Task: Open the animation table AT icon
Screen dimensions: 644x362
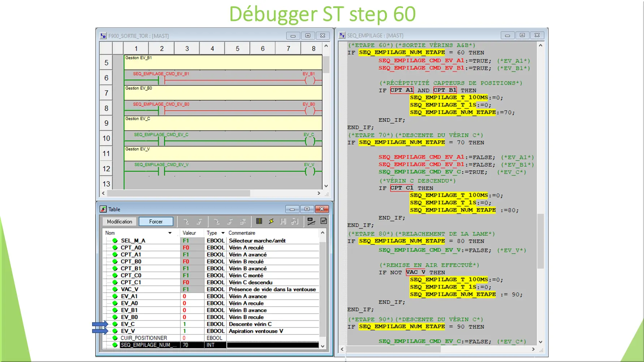Action: coord(324,221)
